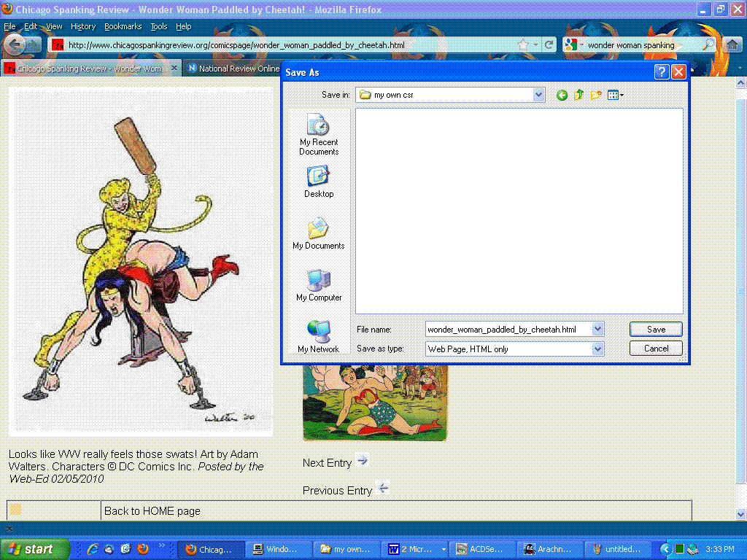Click the status bar close X icon

[x=9, y=528]
